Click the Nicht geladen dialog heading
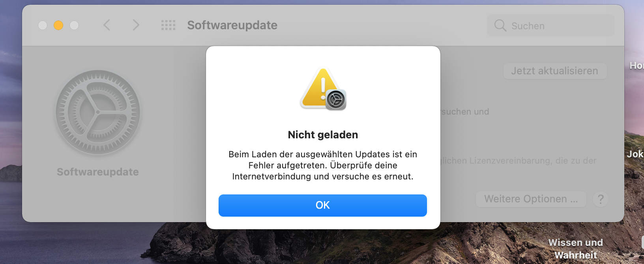The height and width of the screenshot is (264, 644). (323, 135)
